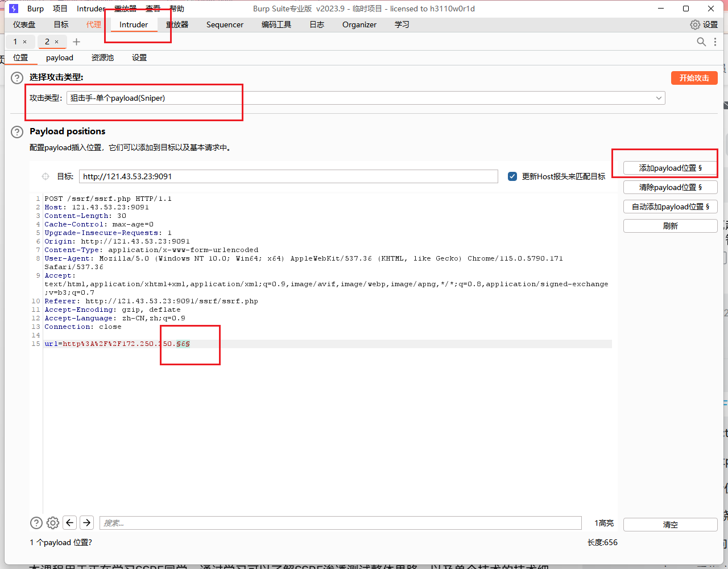Click the Upgrade-Insecure-Requests: 1 line
This screenshot has width=728, height=569.
pyautogui.click(x=108, y=233)
